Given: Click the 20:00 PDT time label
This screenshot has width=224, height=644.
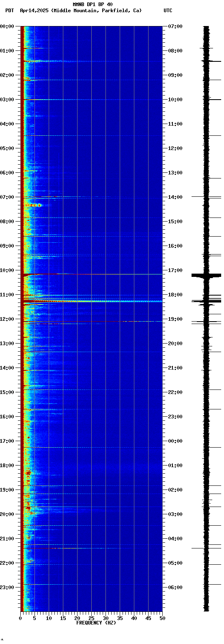Looking at the screenshot, I should (7, 514).
